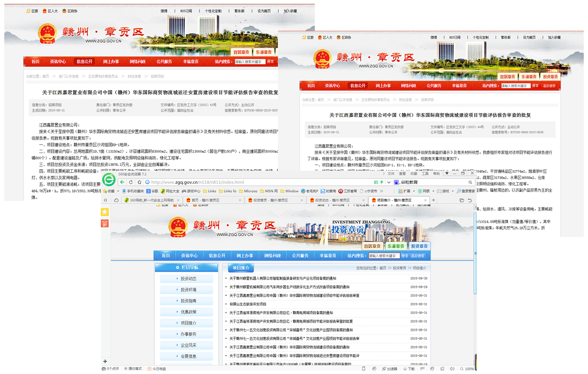This screenshot has height=374, width=588.
Task: Click 高级搜索 button in front browser page
Action: [x=417, y=256]
